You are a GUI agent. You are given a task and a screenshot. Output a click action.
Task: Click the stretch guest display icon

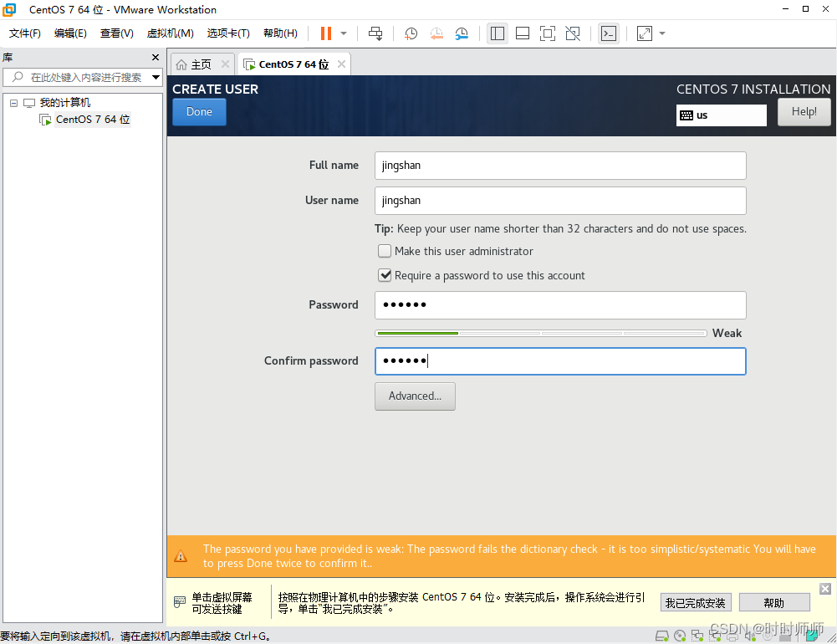pyautogui.click(x=645, y=33)
